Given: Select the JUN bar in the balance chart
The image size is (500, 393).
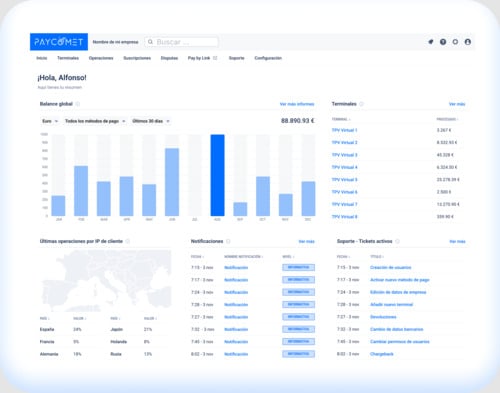Looking at the screenshot, I should pyautogui.click(x=172, y=182).
